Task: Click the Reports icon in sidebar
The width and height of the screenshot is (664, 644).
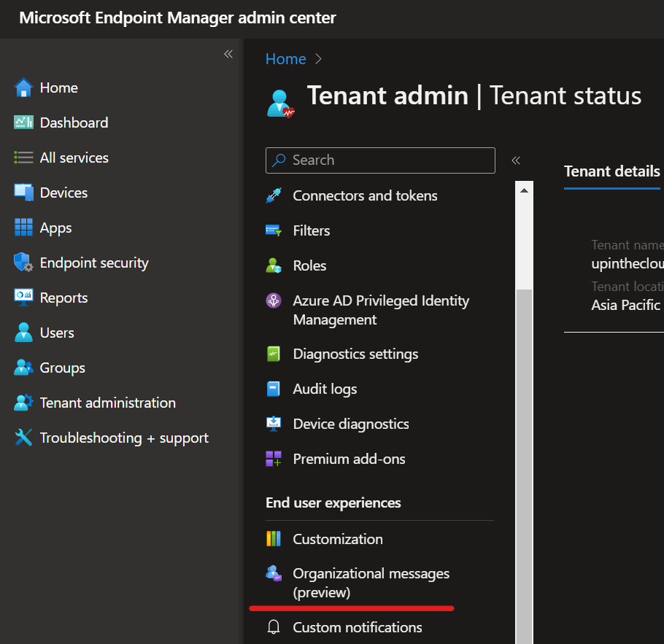Action: click(x=23, y=298)
